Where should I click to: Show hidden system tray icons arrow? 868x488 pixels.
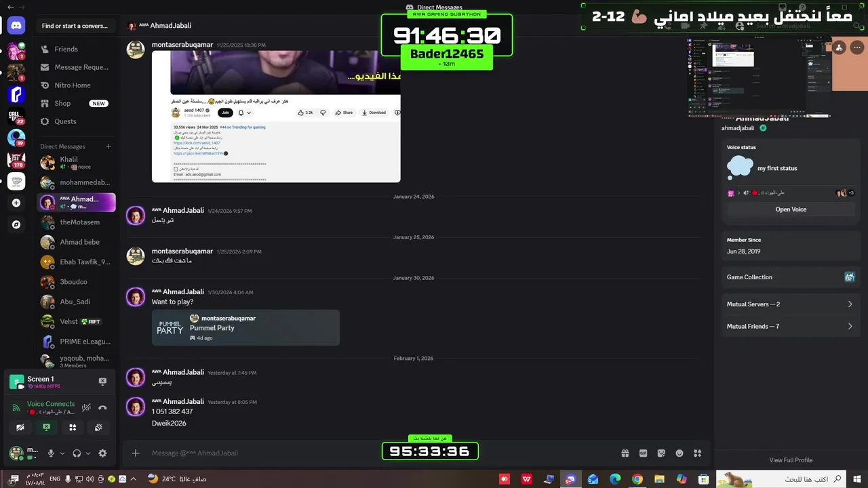pyautogui.click(x=133, y=479)
